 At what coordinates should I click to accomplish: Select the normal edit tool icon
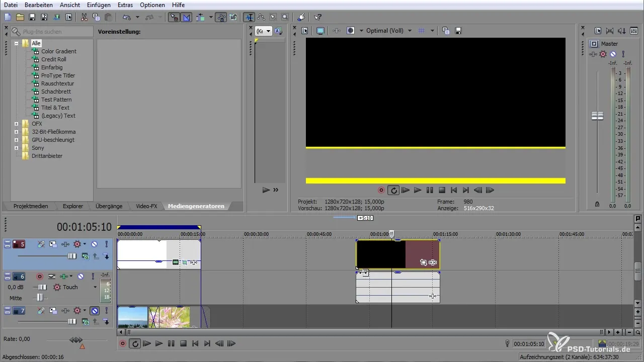[250, 17]
